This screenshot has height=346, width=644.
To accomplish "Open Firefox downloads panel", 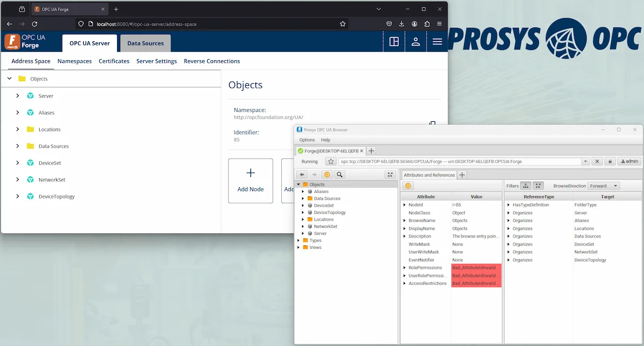I will (x=402, y=24).
